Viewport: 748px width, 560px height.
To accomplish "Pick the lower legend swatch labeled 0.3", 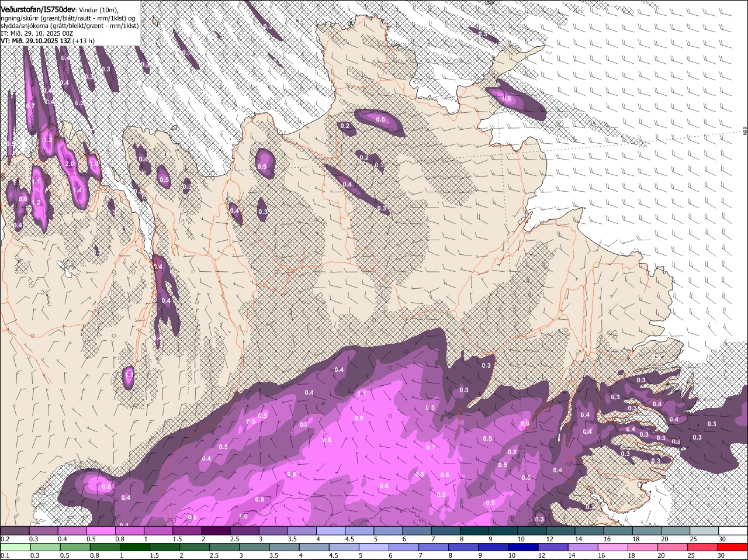I will [x=46, y=547].
